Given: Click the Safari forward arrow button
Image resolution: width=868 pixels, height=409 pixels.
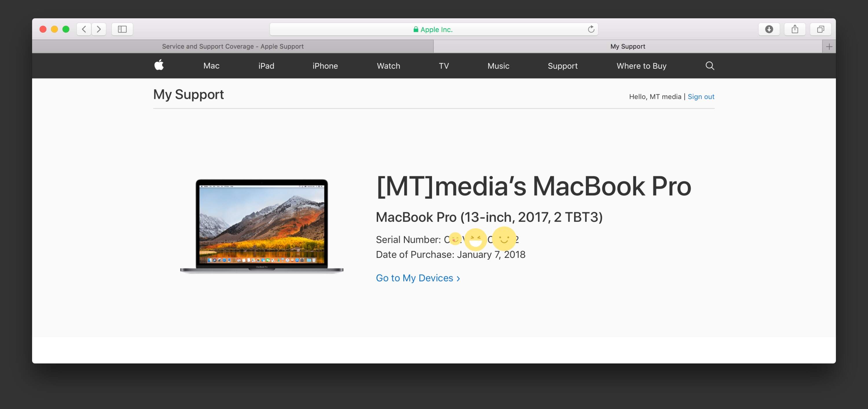Looking at the screenshot, I should (99, 29).
